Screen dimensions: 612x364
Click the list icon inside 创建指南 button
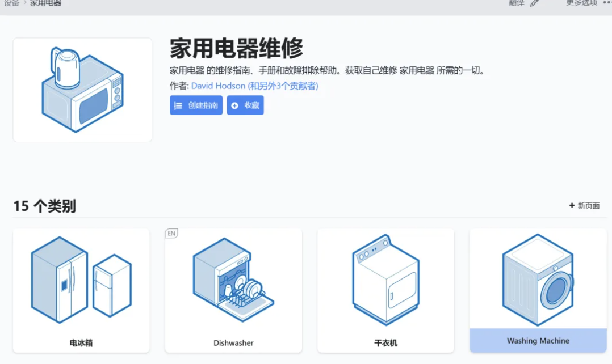[x=179, y=105]
